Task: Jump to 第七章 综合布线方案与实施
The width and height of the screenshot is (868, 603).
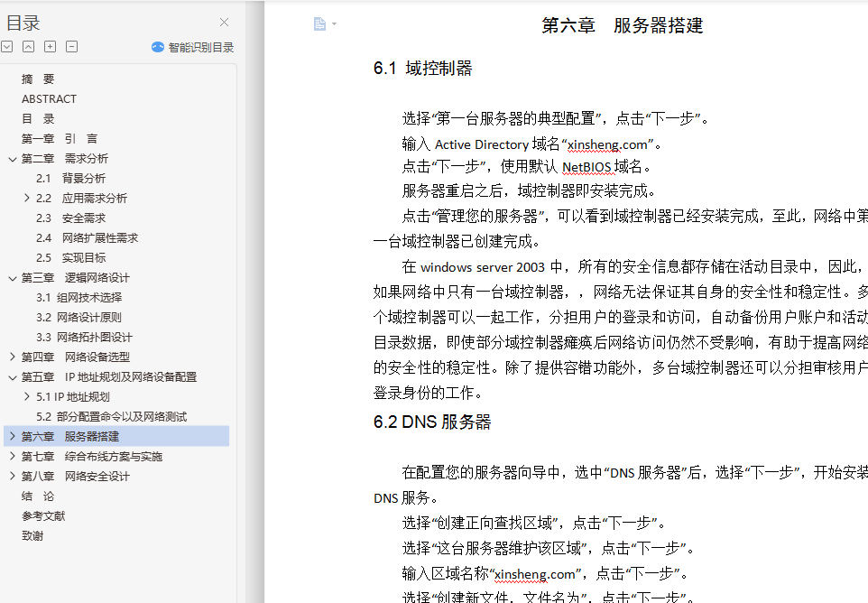Action: pyautogui.click(x=92, y=457)
